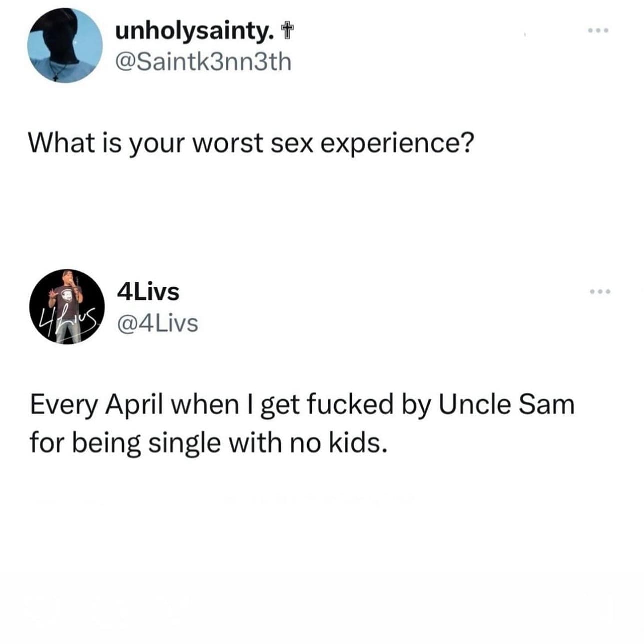
Task: Click the word "worst" in the question
Action: click(227, 143)
